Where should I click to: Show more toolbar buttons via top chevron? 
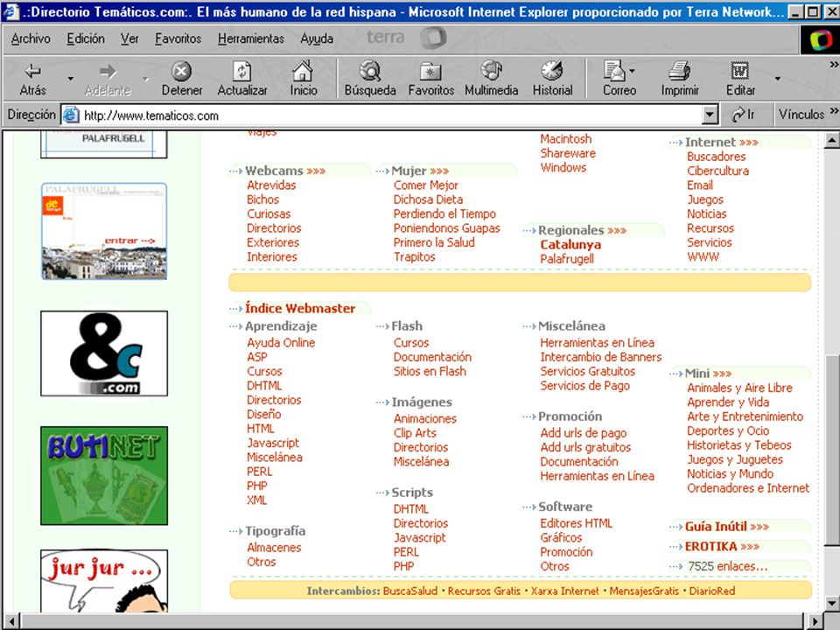pyautogui.click(x=834, y=65)
